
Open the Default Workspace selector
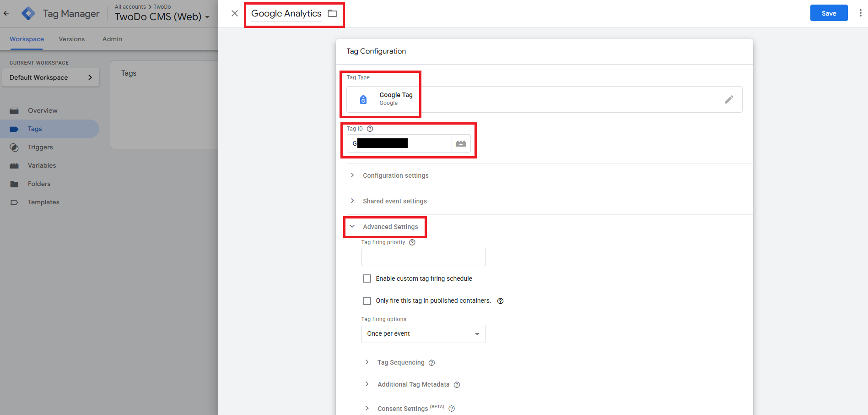50,77
